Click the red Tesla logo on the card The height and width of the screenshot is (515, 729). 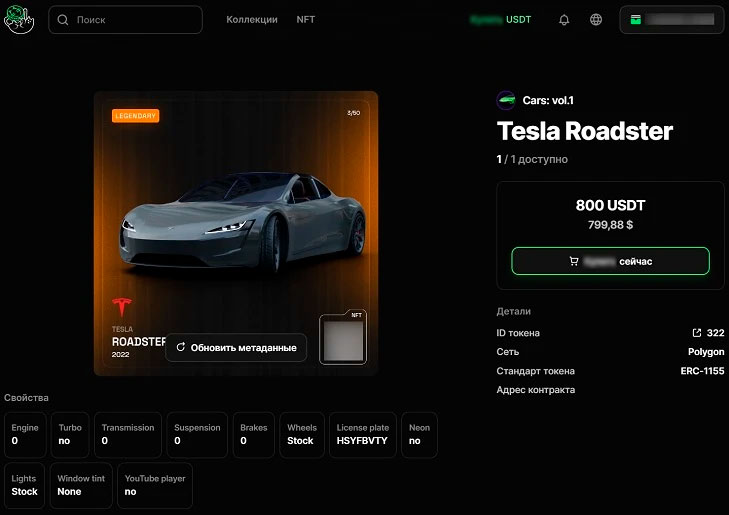(122, 307)
